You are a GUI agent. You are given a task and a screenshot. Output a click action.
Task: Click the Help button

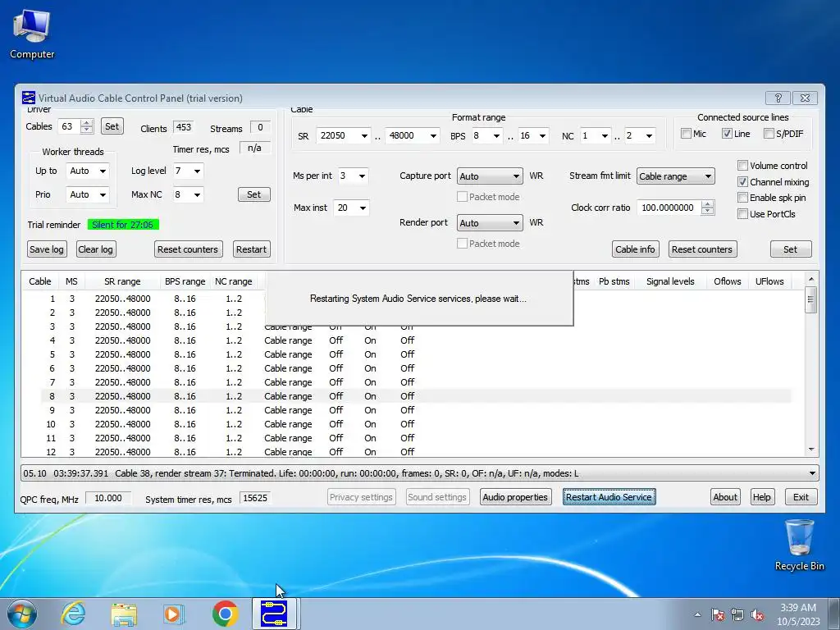point(762,497)
